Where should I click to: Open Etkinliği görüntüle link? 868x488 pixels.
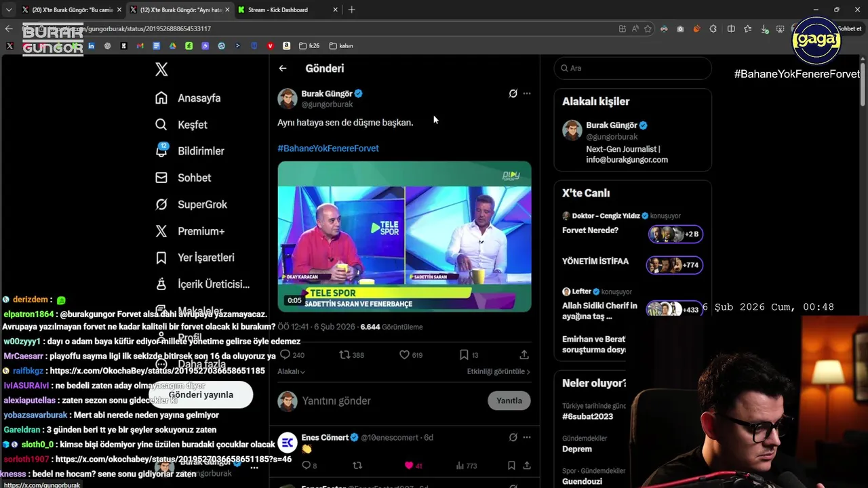[498, 371]
